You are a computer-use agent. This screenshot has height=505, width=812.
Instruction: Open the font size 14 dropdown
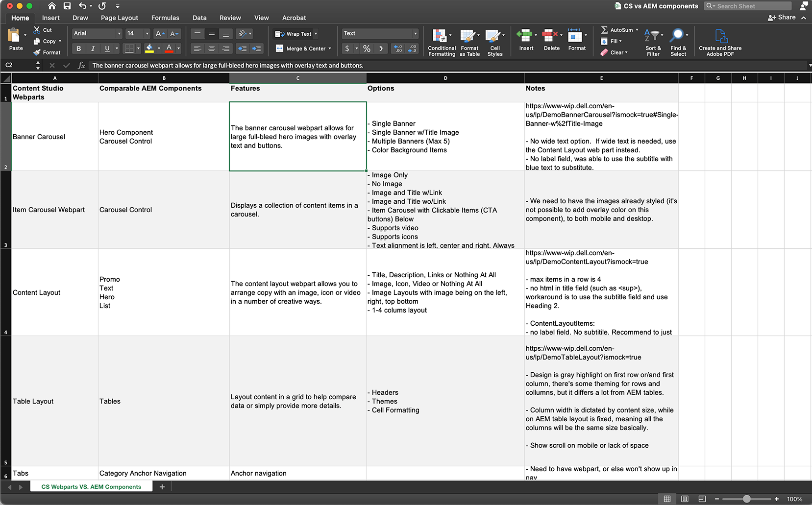[x=147, y=33]
